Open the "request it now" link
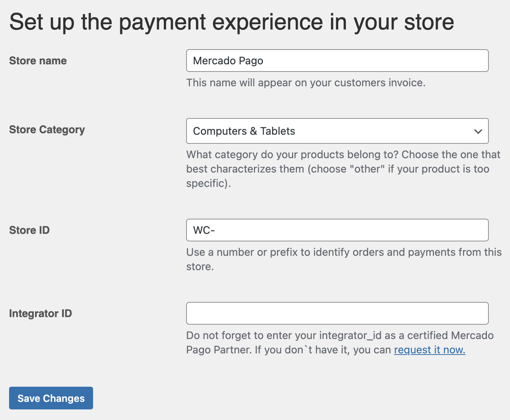Viewport: 510px width, 420px height. 429,350
